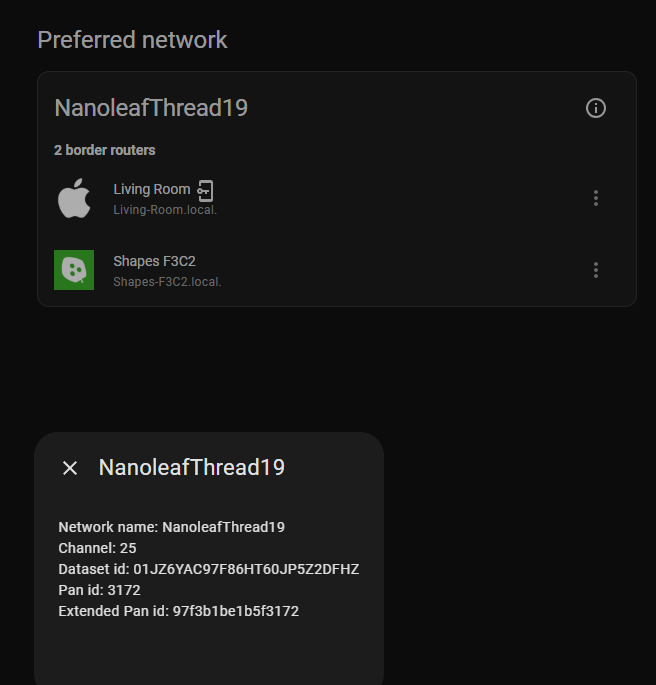
Task: Open the Shapes F3C2 overflow menu
Action: click(596, 270)
